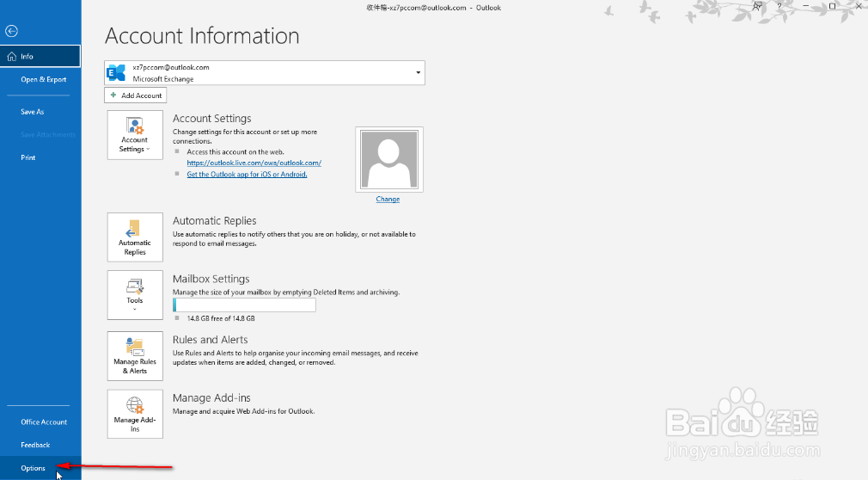Select the Info home icon

(x=12, y=57)
